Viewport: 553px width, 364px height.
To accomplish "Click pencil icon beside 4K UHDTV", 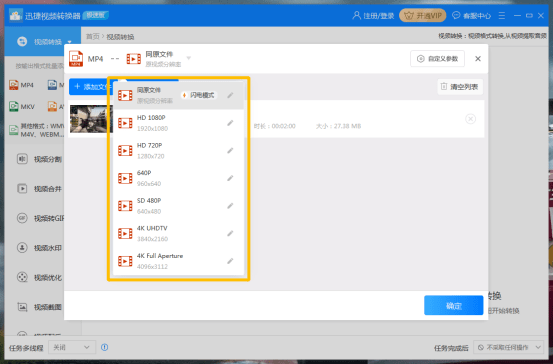I will tap(230, 233).
